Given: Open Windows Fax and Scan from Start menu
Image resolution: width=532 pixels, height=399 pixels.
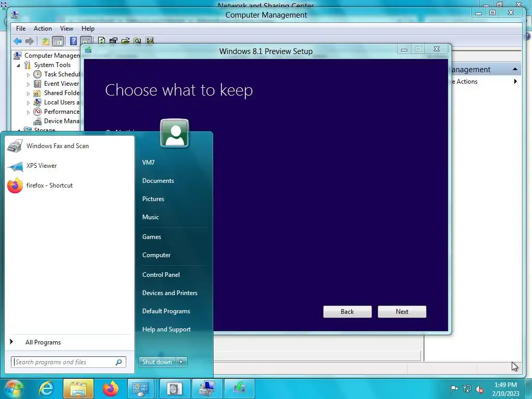Looking at the screenshot, I should 70,146.
